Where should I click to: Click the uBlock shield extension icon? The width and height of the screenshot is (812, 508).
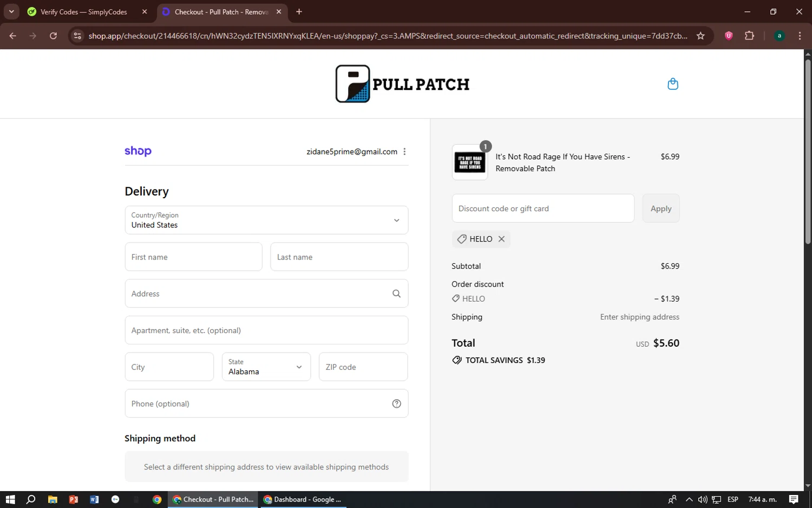(729, 36)
